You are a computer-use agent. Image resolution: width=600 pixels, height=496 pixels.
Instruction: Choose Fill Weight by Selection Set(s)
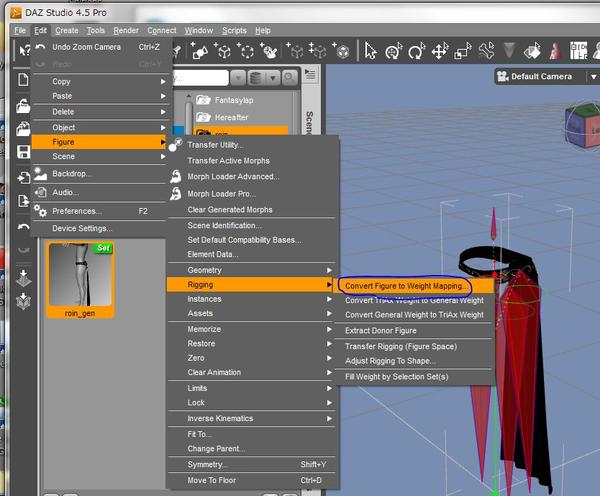414,377
